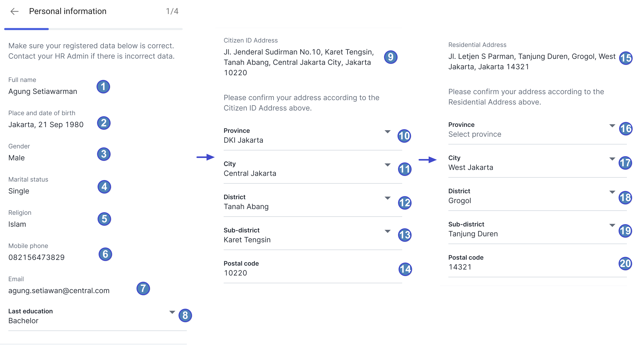Click annotation badge number 4

tap(104, 187)
